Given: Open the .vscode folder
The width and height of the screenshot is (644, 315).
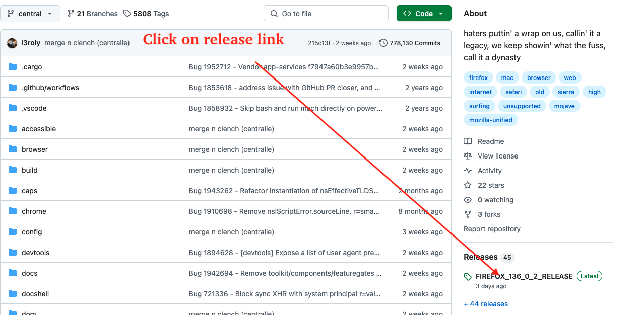Looking at the screenshot, I should pyautogui.click(x=34, y=108).
